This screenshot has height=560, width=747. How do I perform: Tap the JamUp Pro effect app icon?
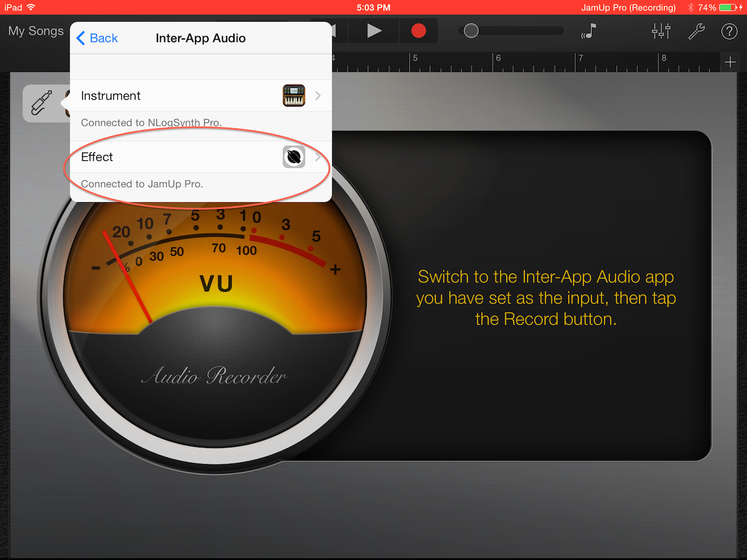tap(294, 157)
